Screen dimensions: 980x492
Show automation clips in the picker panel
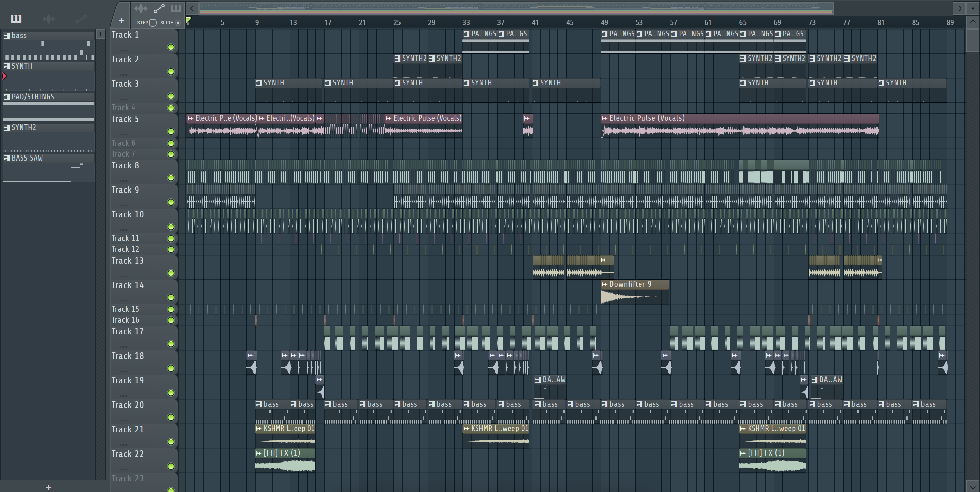point(81,19)
